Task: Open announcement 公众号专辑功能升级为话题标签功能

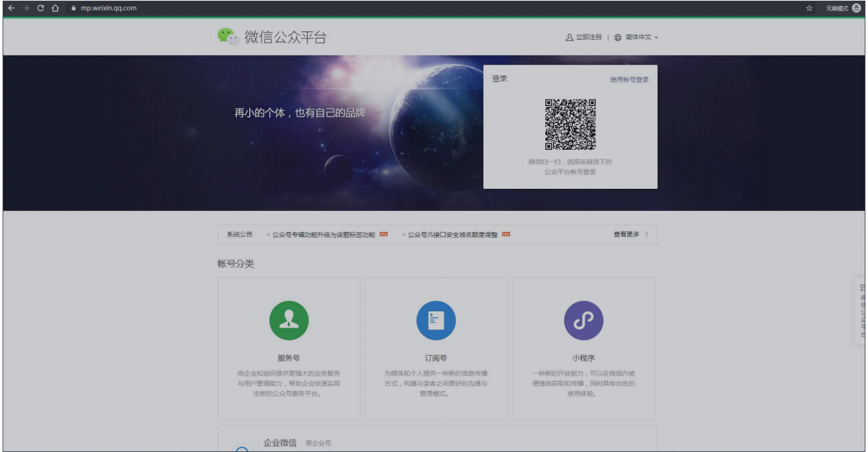Action: (323, 234)
